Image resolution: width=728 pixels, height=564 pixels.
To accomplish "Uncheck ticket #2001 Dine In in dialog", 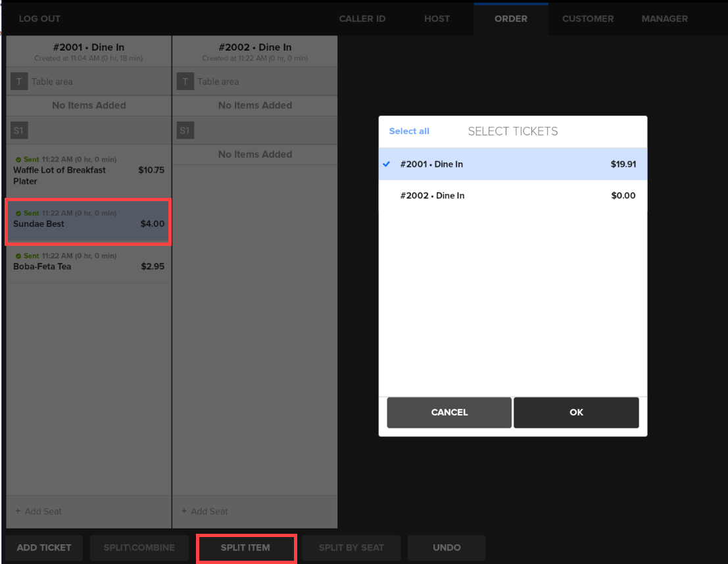I will (x=512, y=164).
